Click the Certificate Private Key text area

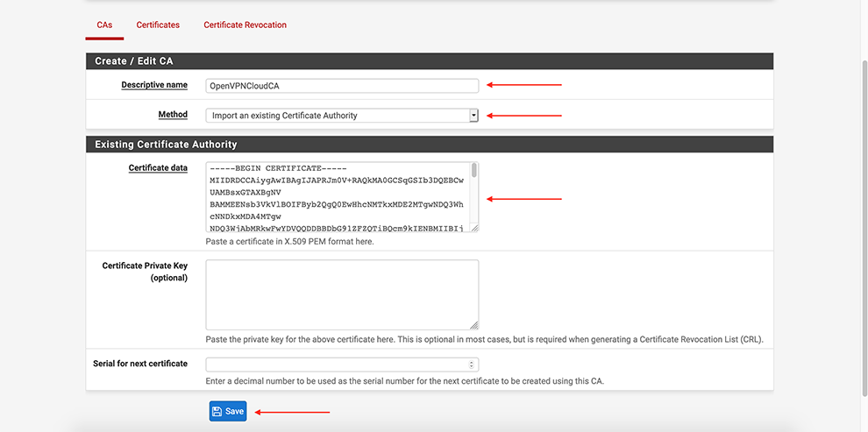coord(342,294)
